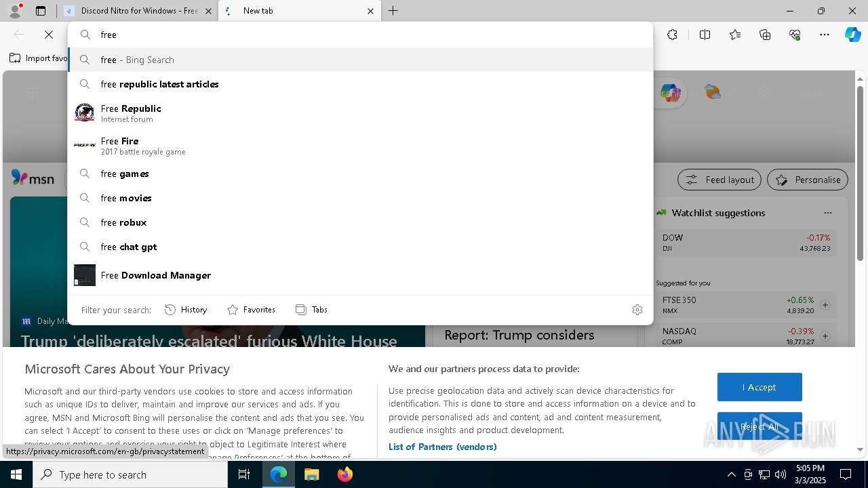Image resolution: width=868 pixels, height=488 pixels.
Task: Open Feed layout options
Action: pos(719,180)
